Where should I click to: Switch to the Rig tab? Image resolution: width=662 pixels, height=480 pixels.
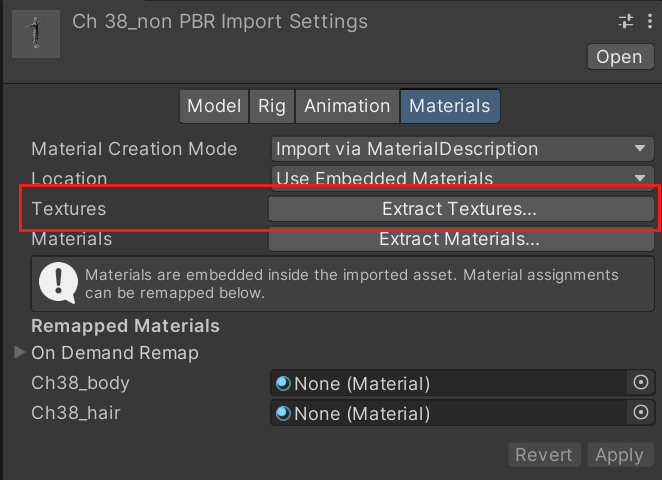click(x=272, y=106)
